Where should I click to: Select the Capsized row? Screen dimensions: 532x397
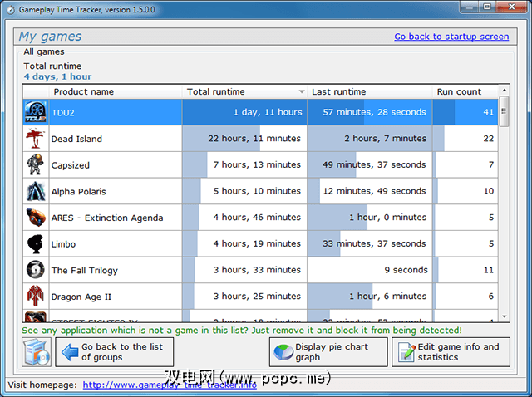click(x=260, y=164)
